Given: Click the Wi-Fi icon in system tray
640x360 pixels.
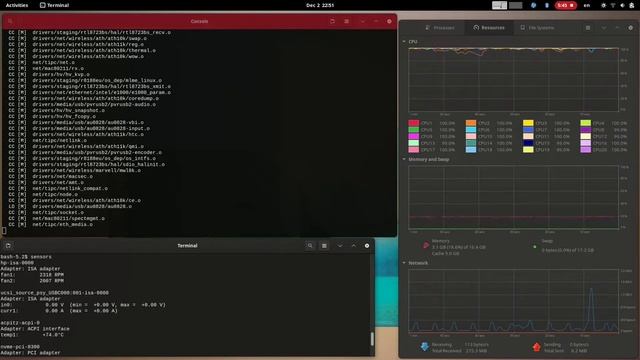Looking at the screenshot, I should tap(613, 5).
